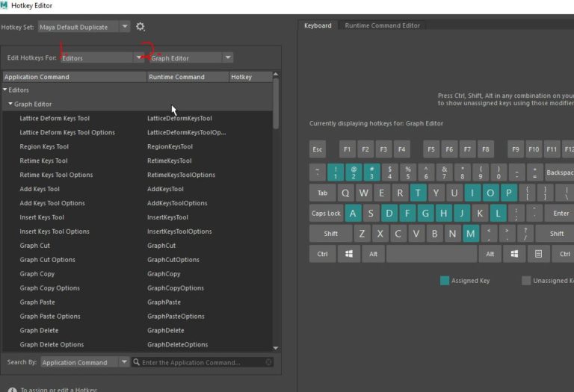Click the Caps Lock key
The image size is (574, 392).
pyautogui.click(x=326, y=214)
